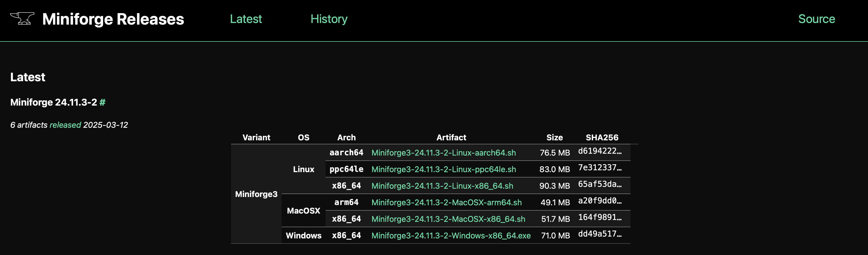Image resolution: width=868 pixels, height=255 pixels.
Task: Download Miniforge3 Linux aarch64 installer
Action: (x=443, y=153)
